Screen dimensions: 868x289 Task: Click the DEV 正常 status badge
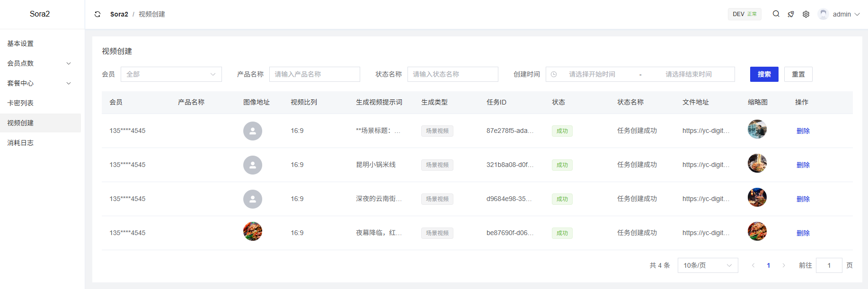(x=744, y=14)
